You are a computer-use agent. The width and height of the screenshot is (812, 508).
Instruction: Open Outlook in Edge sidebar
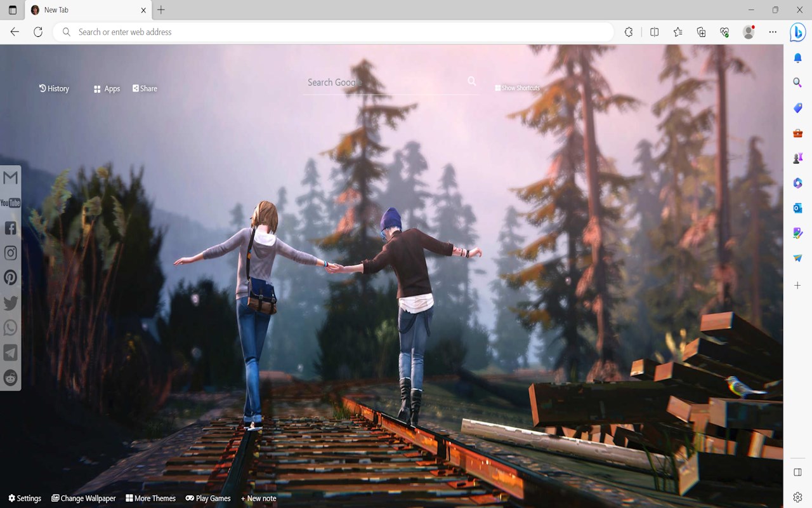coord(798,208)
